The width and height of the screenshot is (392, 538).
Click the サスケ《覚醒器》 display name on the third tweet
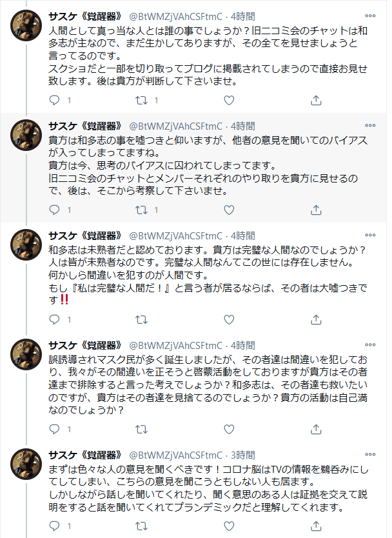(x=86, y=235)
